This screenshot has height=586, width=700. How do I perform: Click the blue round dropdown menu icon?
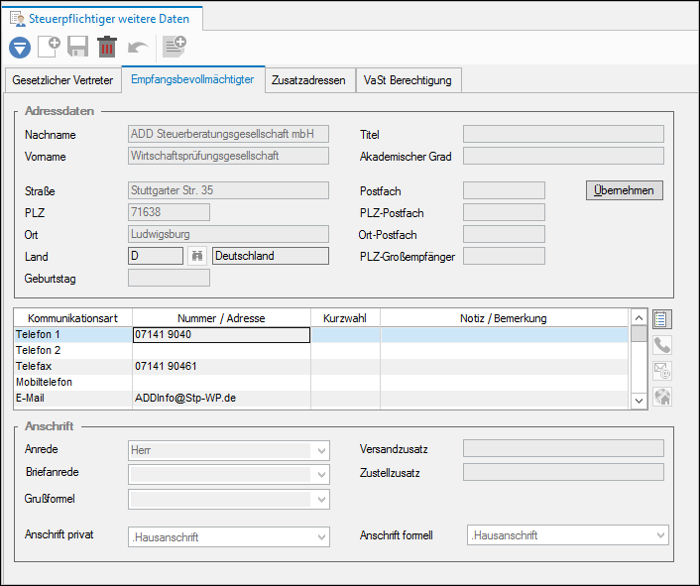pyautogui.click(x=20, y=47)
